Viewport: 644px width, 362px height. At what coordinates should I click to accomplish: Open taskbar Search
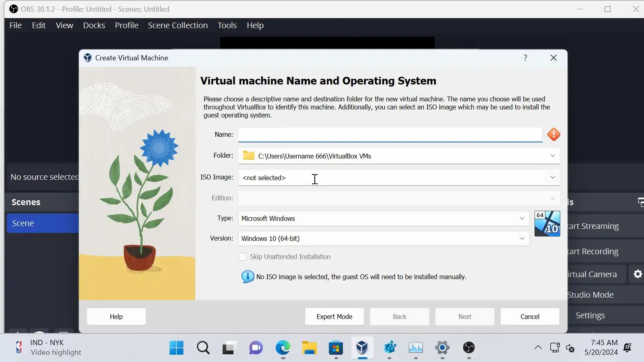point(203,348)
